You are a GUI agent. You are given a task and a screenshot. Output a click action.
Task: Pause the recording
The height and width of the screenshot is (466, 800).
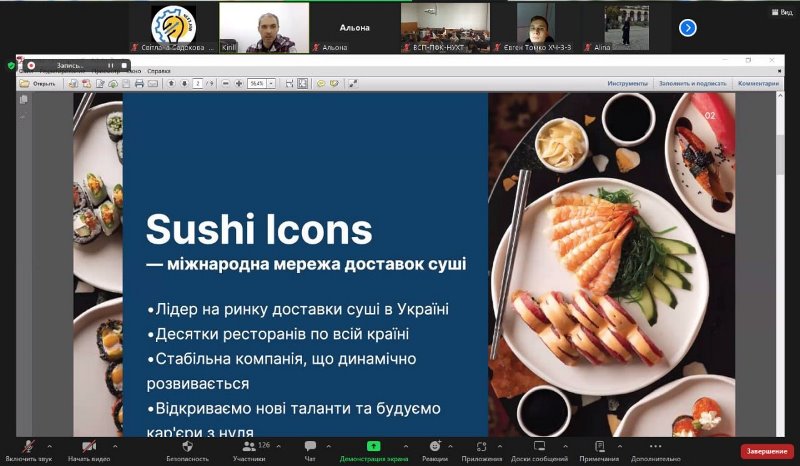tap(111, 65)
